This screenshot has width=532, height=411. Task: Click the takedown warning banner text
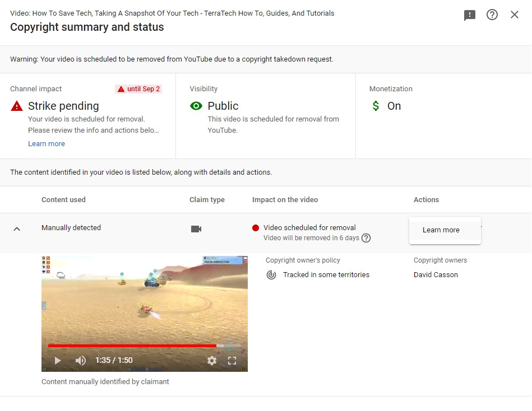[x=172, y=59]
